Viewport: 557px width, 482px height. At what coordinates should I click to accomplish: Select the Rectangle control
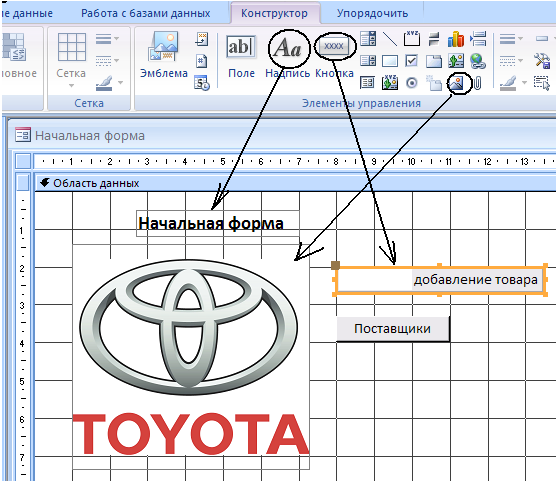pyautogui.click(x=390, y=61)
